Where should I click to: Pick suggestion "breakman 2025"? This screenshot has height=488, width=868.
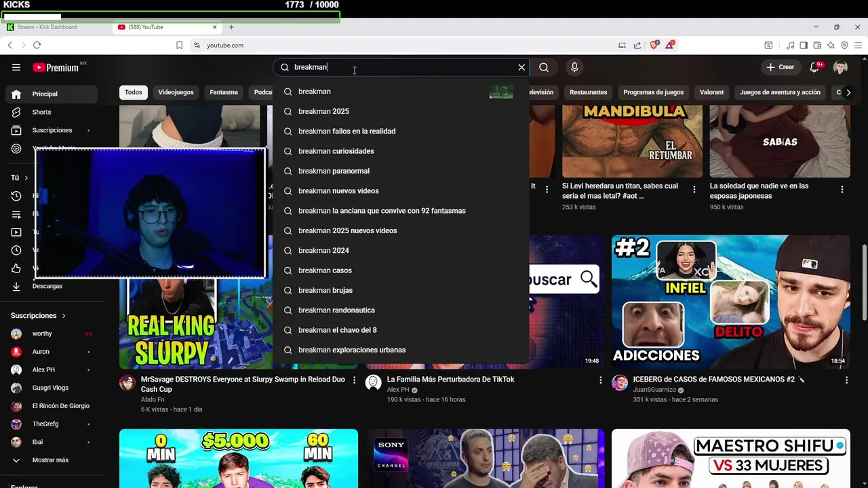click(401, 111)
